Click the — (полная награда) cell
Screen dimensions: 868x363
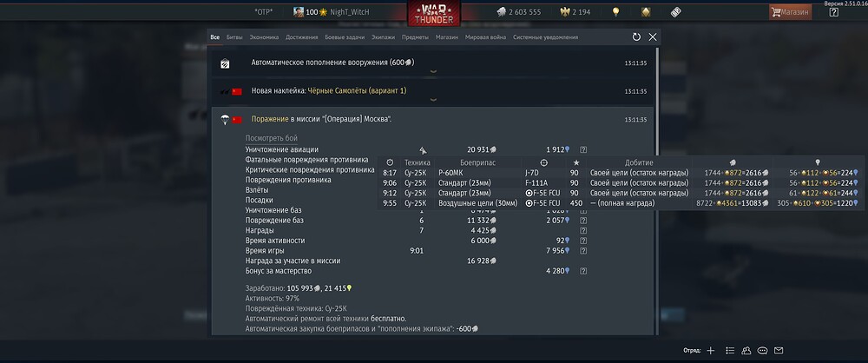622,203
